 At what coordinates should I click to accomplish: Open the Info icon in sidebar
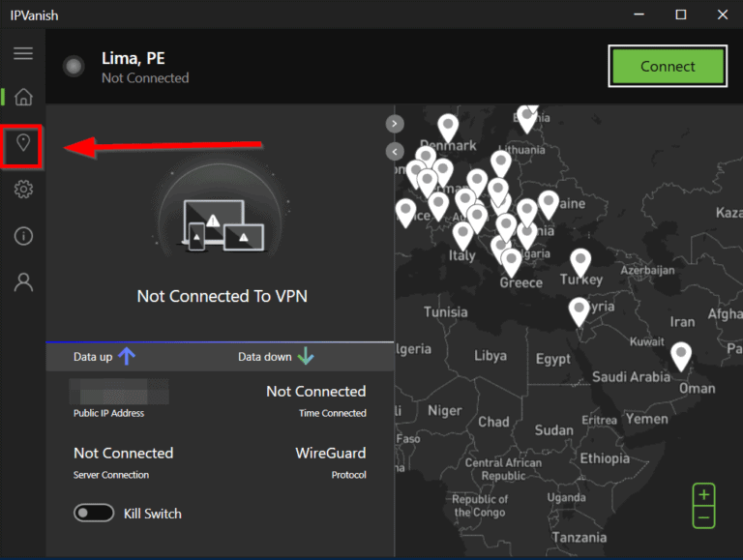click(23, 235)
